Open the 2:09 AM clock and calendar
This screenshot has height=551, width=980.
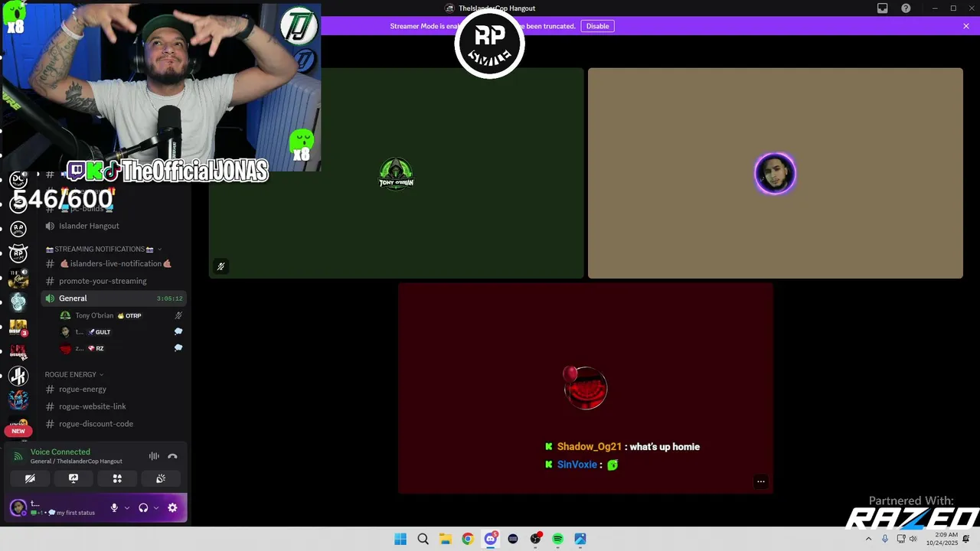pos(942,539)
